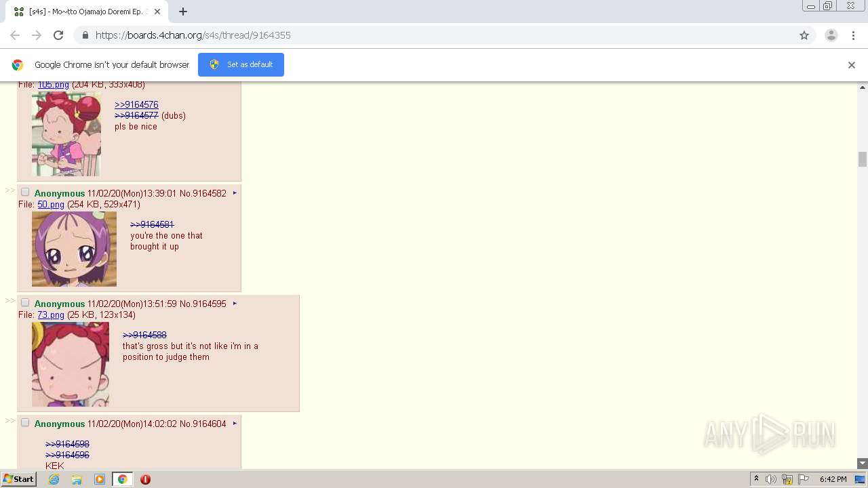Hide post 9164582 with the >> marker
This screenshot has width=868, height=488.
pyautogui.click(x=9, y=190)
